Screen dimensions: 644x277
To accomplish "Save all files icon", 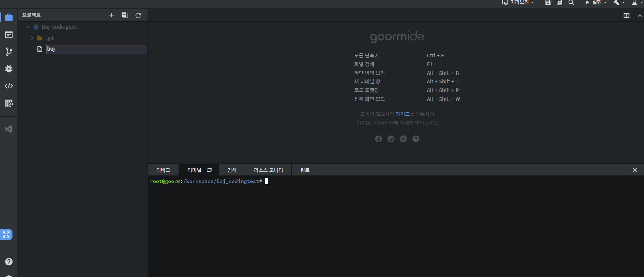I will (559, 2).
